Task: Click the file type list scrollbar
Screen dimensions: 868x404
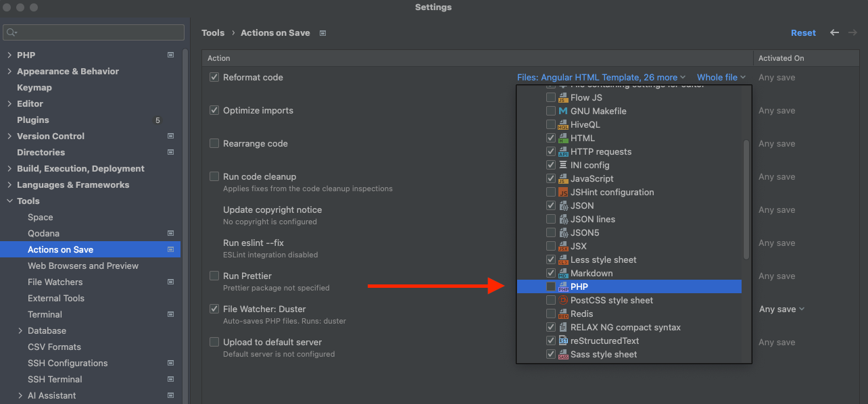Action: point(746,199)
